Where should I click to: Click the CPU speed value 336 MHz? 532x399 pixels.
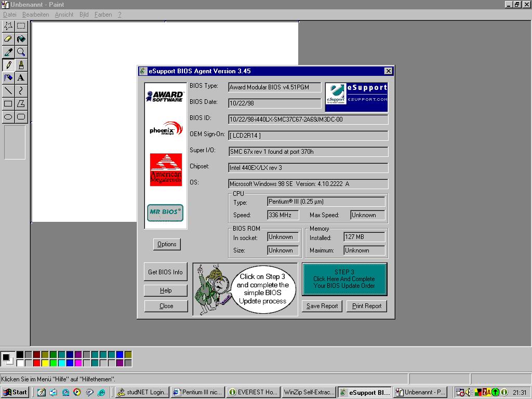(x=283, y=215)
